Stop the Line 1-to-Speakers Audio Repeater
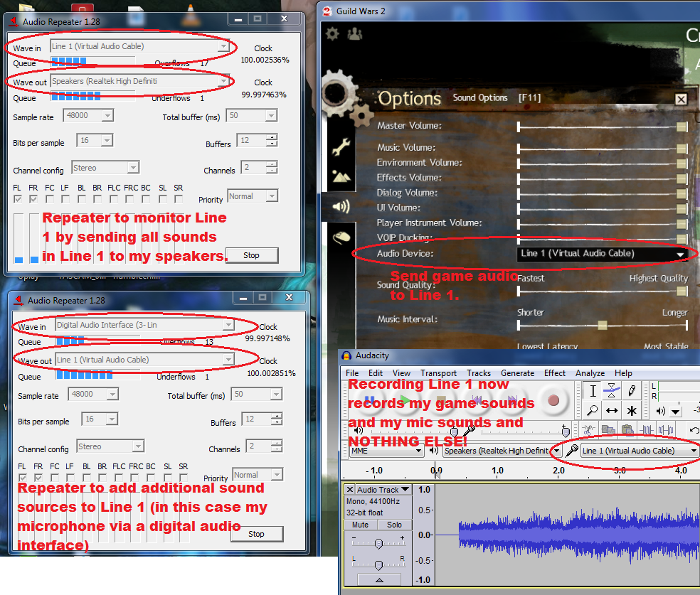The height and width of the screenshot is (595, 700). 252,255
